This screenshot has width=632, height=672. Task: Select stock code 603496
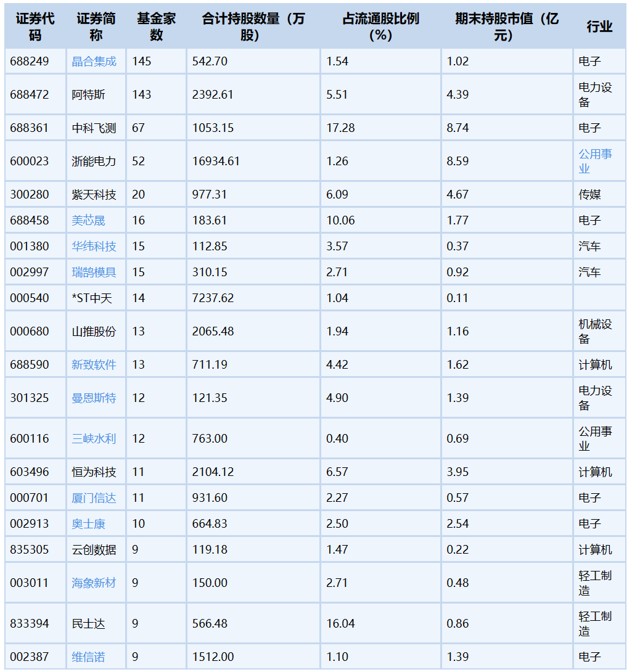tap(29, 472)
